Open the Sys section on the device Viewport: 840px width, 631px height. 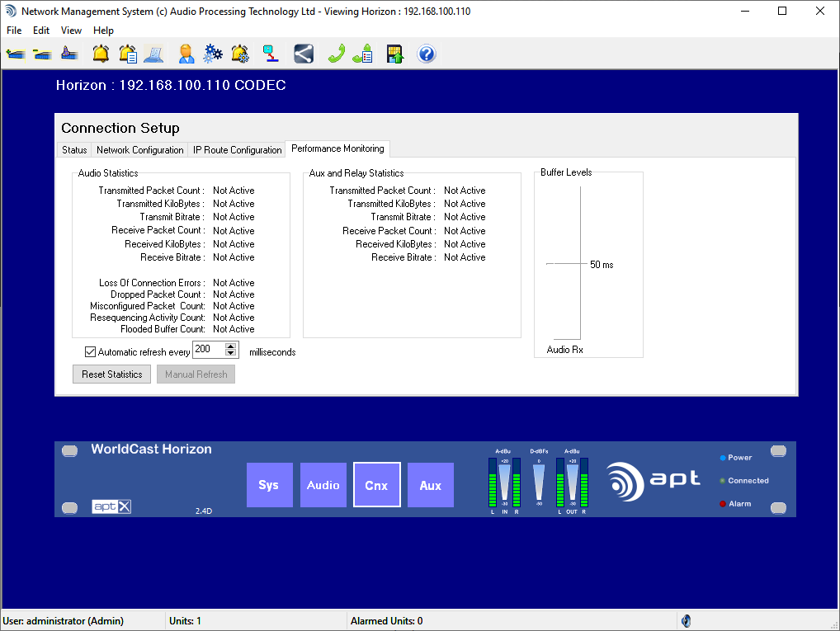pyautogui.click(x=270, y=485)
